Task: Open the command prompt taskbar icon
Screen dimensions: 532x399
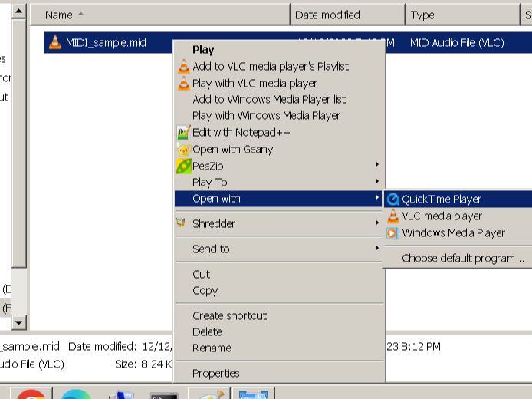Action: tap(164, 395)
